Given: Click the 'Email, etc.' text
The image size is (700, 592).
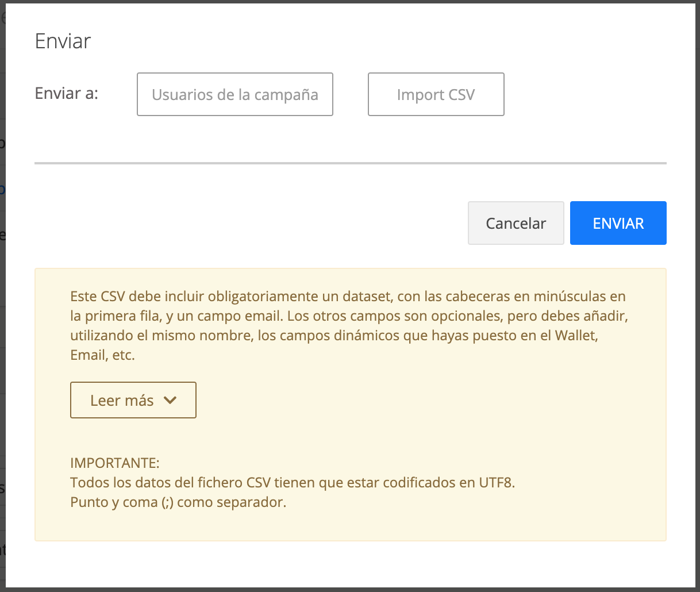Looking at the screenshot, I should [x=102, y=355].
